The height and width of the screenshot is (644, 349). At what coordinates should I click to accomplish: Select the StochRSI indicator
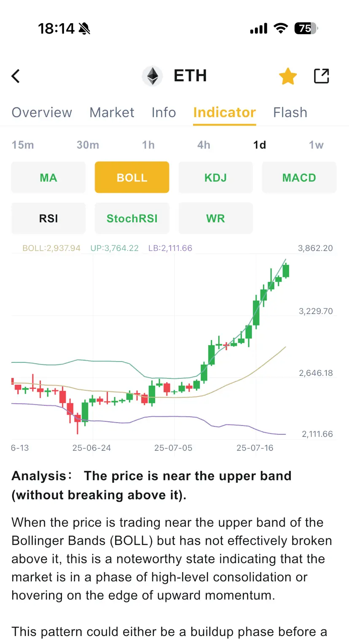click(132, 218)
